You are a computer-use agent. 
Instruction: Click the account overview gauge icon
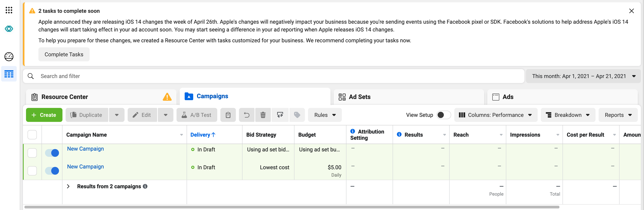(9, 57)
